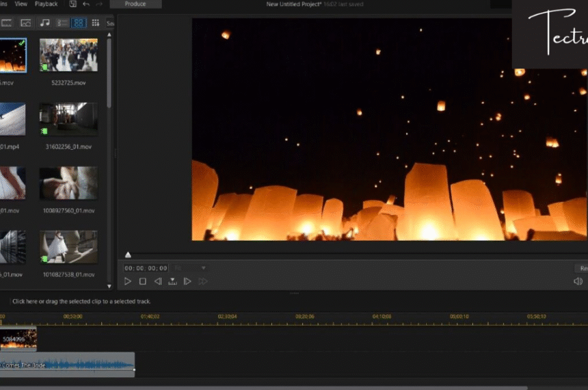Image resolution: width=588 pixels, height=390 pixels.
Task: Select the 5232725.mov thumbnail
Action: click(x=68, y=55)
